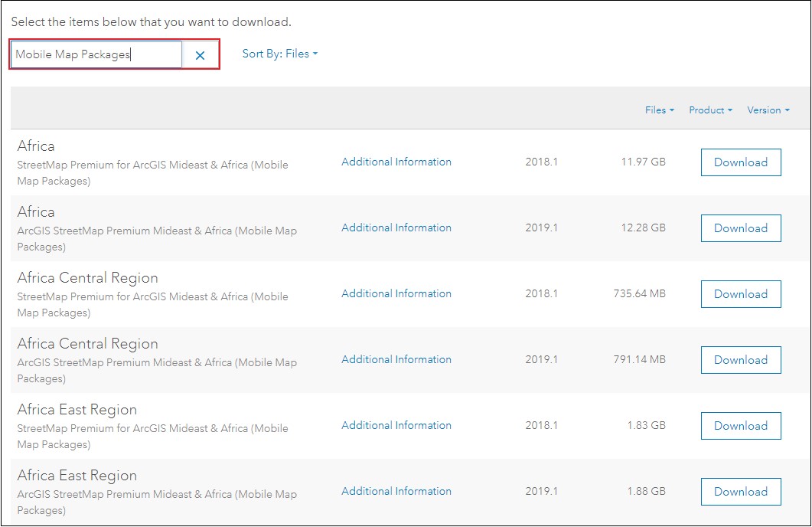
Task: Click the Africa title of the 12.28 GB row
Action: point(36,211)
